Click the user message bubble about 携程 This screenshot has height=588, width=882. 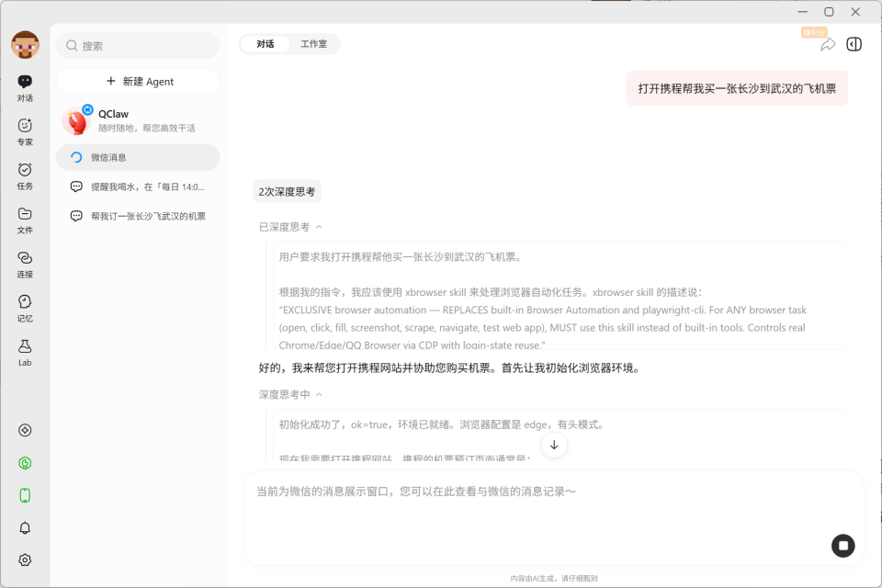point(737,88)
